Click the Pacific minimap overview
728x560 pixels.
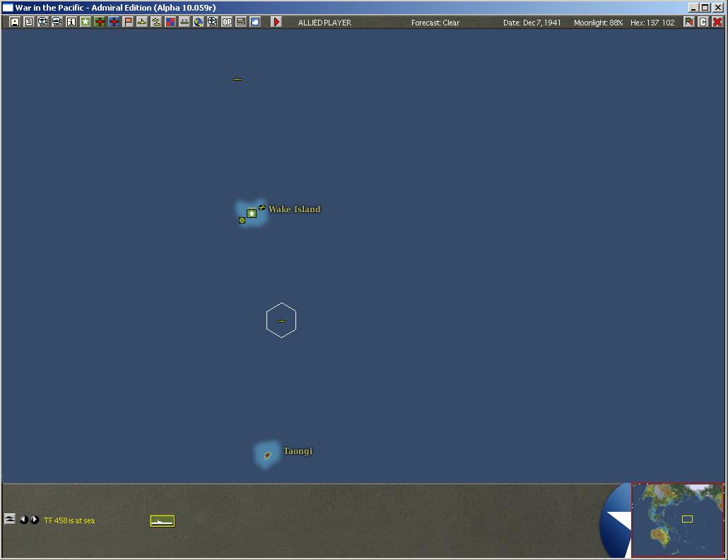677,520
